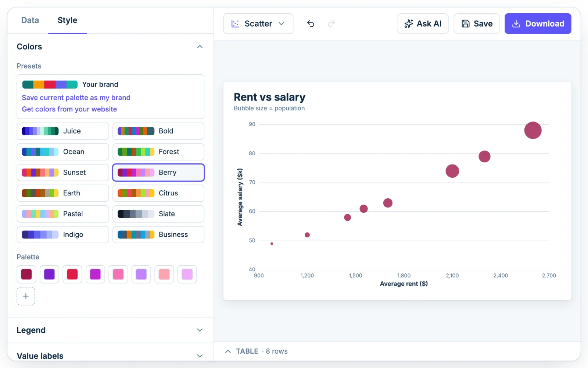Use the Pastel color preset

pyautogui.click(x=63, y=214)
